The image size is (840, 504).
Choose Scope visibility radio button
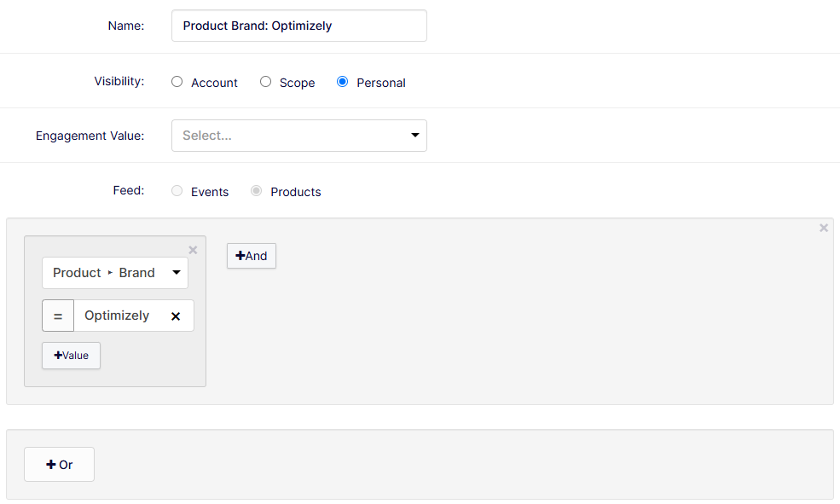coord(266,82)
